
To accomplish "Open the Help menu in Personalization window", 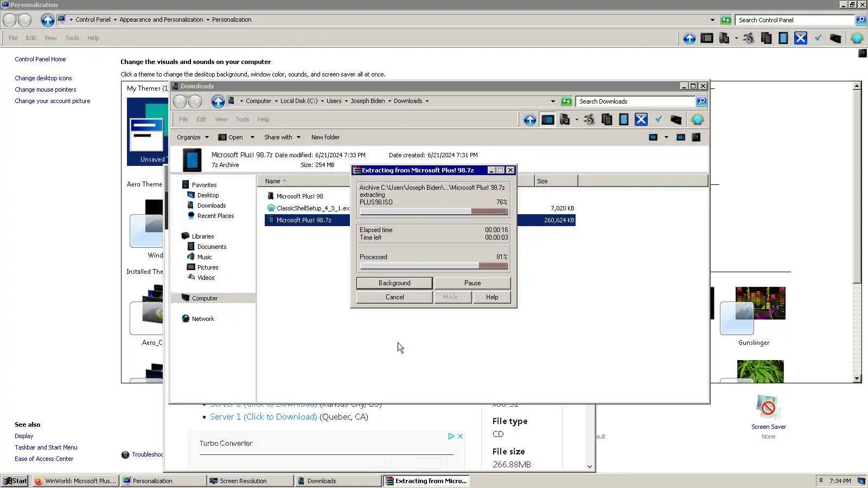I will click(93, 38).
